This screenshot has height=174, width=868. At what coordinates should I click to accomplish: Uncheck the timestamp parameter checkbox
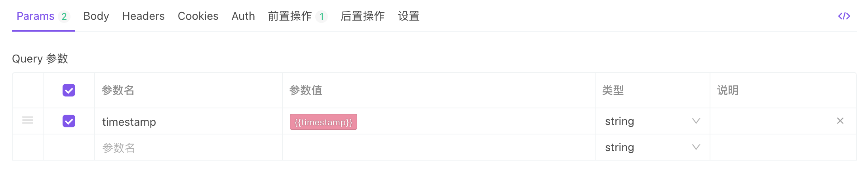point(69,121)
